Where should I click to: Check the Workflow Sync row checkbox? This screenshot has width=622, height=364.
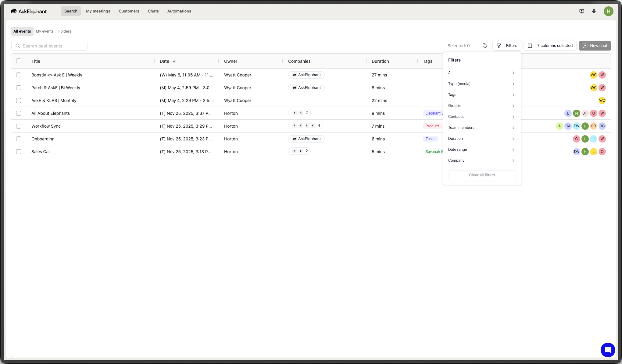tap(19, 126)
